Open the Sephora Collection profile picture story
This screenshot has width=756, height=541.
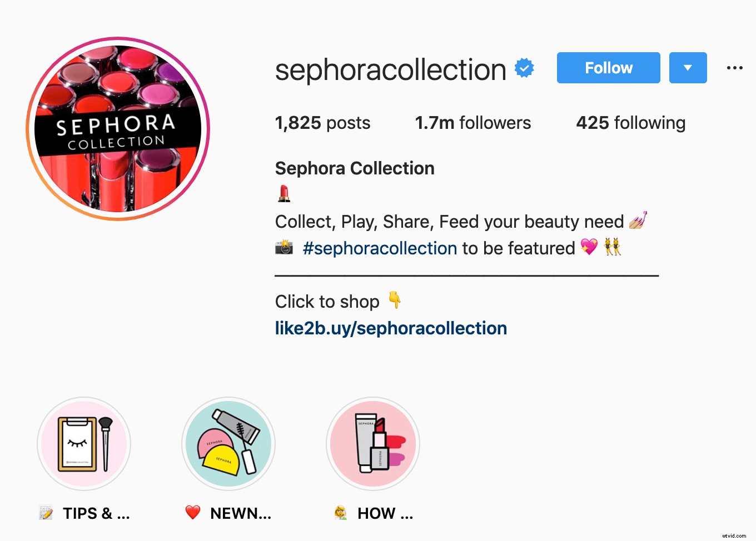118,129
